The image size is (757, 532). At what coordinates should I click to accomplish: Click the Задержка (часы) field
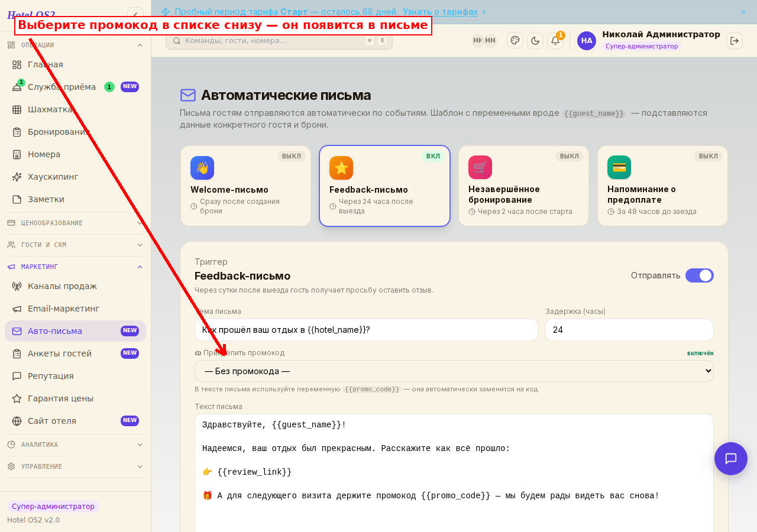[629, 330]
